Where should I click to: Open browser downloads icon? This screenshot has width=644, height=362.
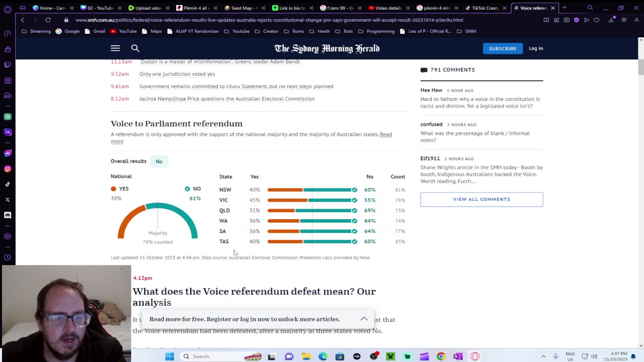tap(611, 20)
